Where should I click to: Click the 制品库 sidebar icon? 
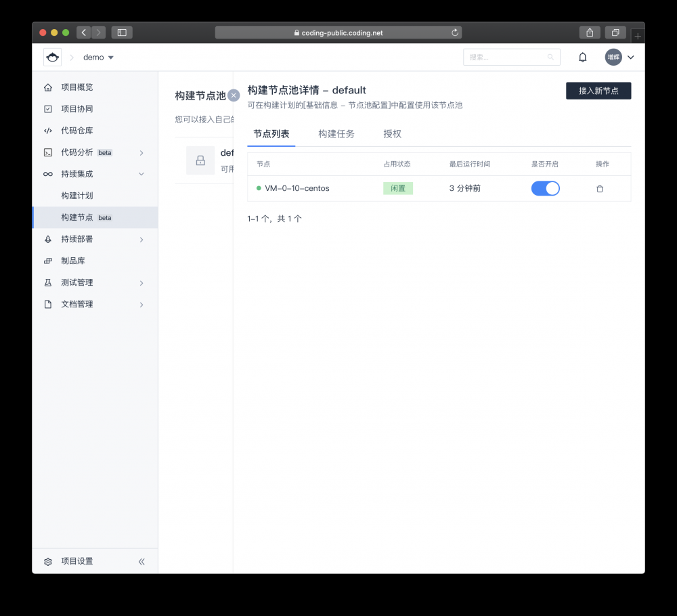47,261
